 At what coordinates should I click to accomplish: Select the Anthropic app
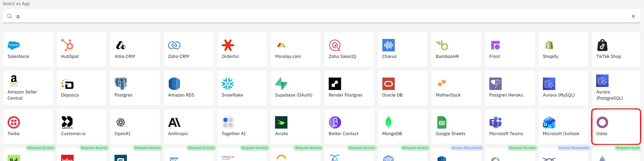pyautogui.click(x=189, y=127)
